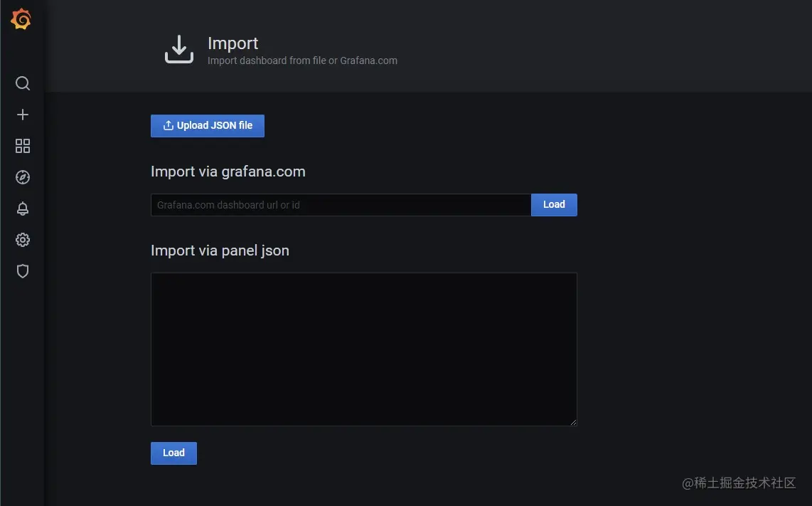
Task: Focus the Grafana.com dashboard url or id field
Action: pos(341,205)
